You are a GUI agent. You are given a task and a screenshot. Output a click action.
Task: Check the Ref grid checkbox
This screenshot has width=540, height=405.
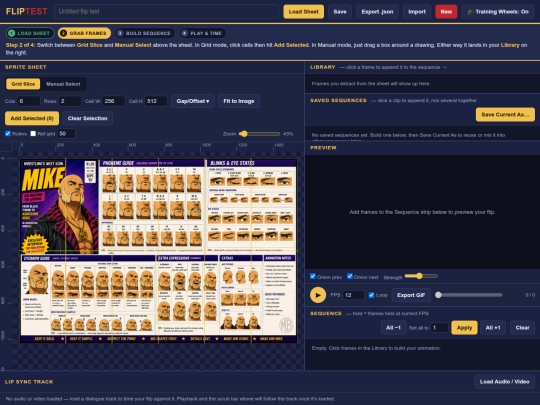pos(33,134)
